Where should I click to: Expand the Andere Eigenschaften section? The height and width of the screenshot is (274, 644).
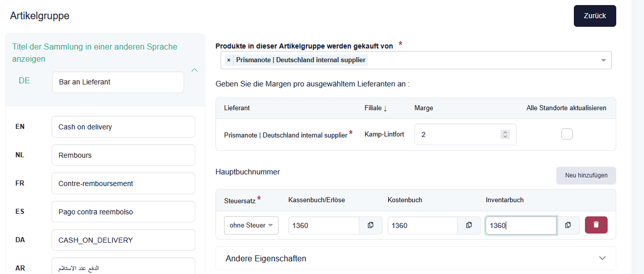tap(602, 258)
